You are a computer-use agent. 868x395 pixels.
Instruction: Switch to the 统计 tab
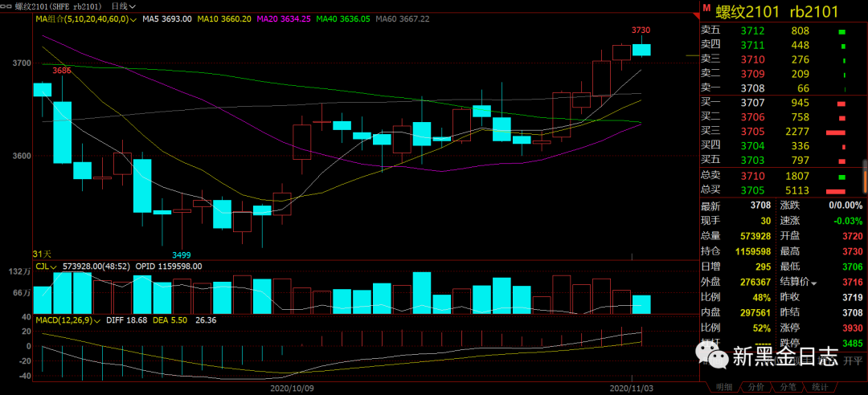(820, 387)
